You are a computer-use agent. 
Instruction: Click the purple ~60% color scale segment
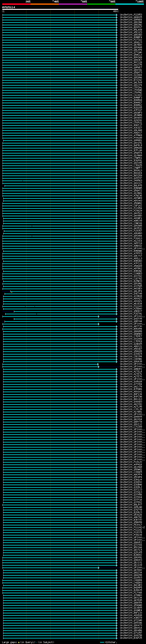(73, 4)
